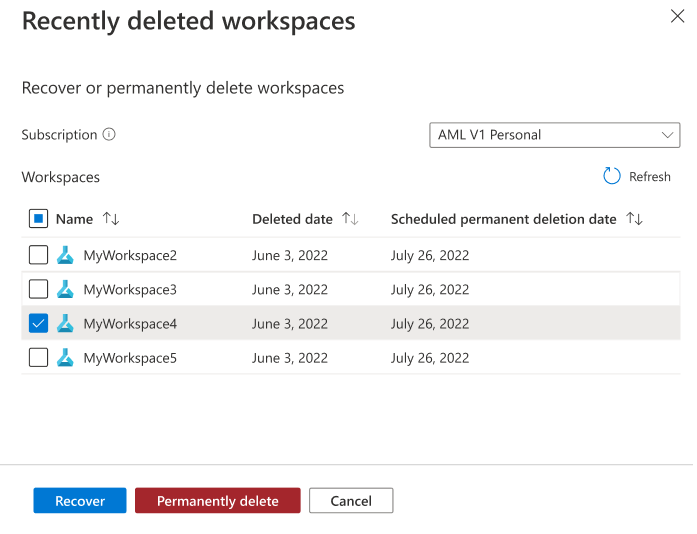This screenshot has height=534, width=697.
Task: Click the Permanently delete button
Action: pos(217,501)
